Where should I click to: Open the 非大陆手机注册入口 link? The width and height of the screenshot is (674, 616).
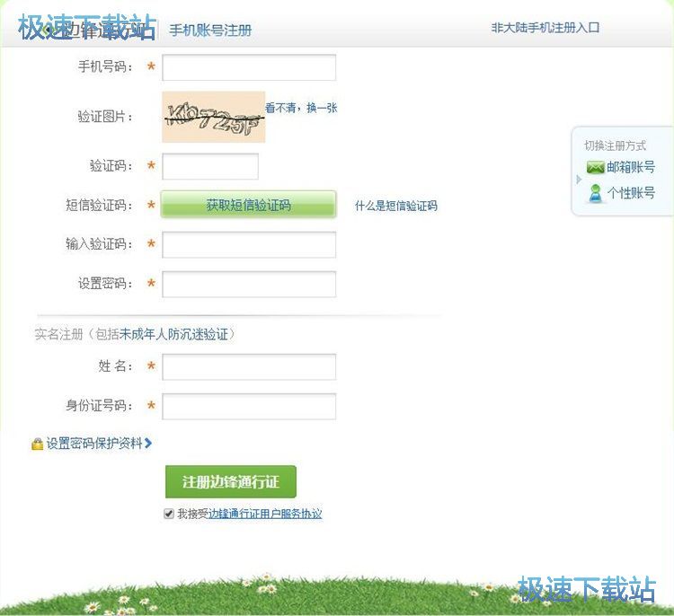point(545,28)
